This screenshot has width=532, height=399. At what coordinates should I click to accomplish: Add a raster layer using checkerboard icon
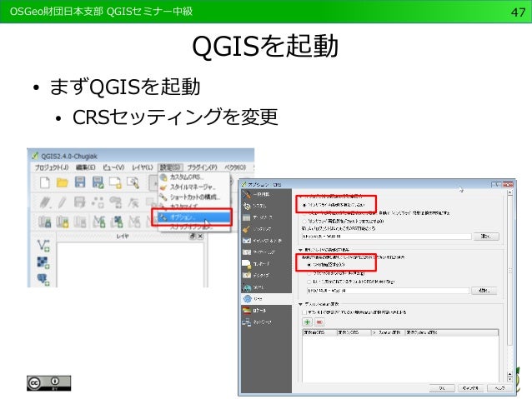43,262
